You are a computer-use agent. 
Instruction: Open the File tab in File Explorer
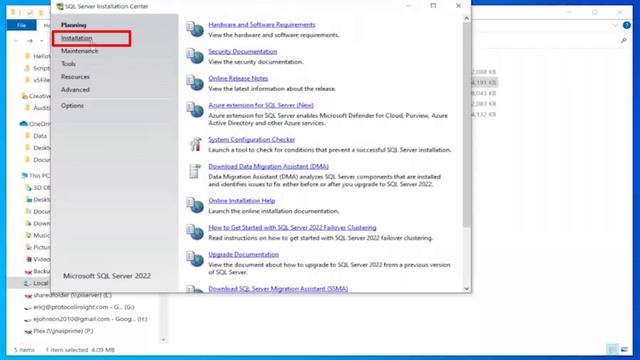pos(22,25)
